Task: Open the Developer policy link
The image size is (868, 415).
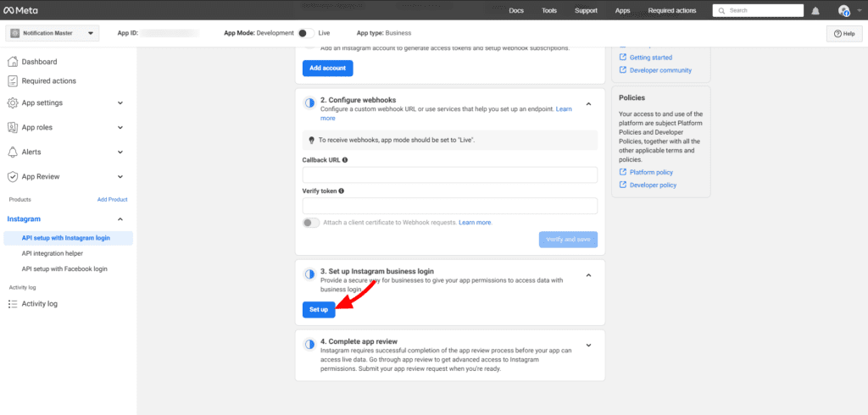Action: [654, 185]
